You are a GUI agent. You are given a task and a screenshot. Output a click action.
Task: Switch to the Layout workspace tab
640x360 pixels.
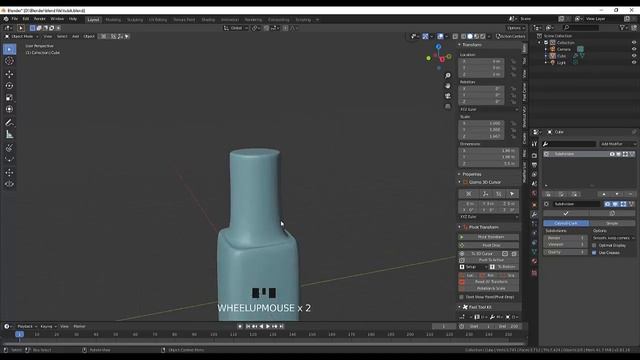(93, 20)
